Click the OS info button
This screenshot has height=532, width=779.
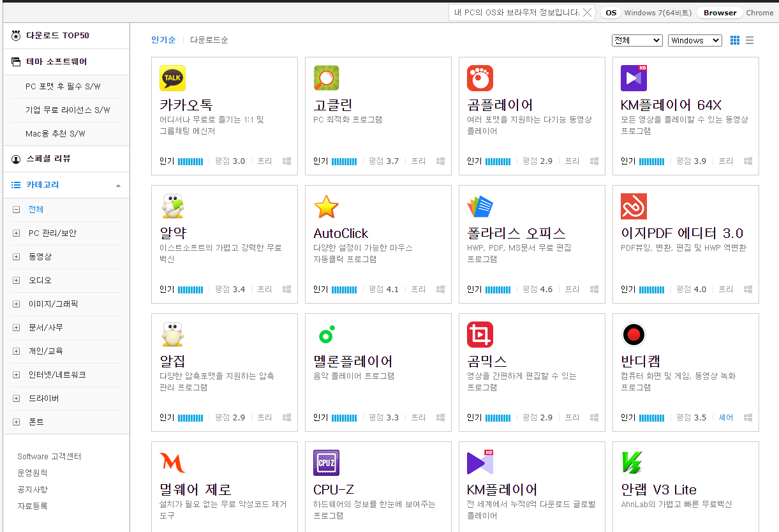click(611, 13)
